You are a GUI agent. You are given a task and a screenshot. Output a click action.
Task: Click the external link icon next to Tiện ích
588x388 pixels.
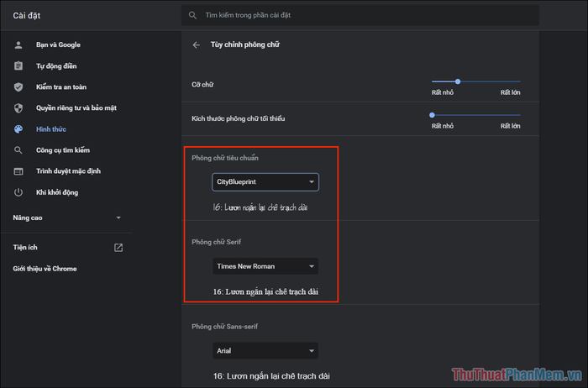coord(118,248)
